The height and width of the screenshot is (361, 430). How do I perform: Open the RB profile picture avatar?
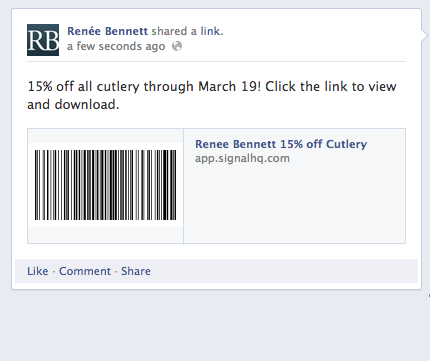(x=43, y=40)
